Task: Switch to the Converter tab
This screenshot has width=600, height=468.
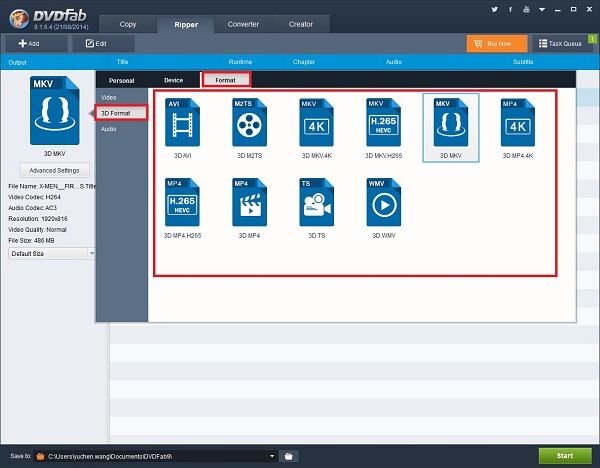Action: click(x=243, y=24)
